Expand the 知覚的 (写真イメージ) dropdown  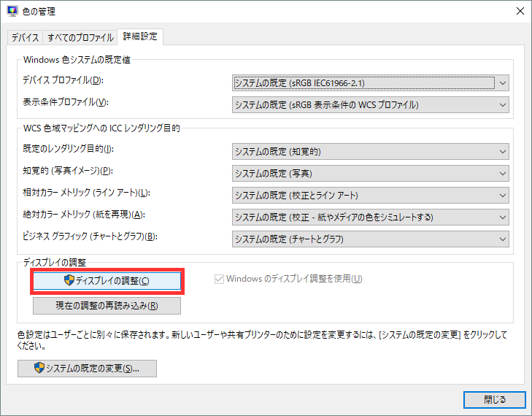[371, 174]
